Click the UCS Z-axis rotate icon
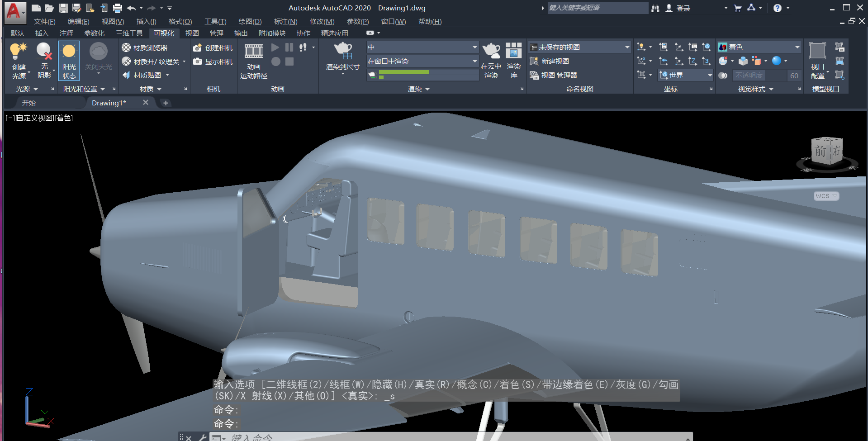Image resolution: width=868 pixels, height=441 pixels. tap(693, 61)
